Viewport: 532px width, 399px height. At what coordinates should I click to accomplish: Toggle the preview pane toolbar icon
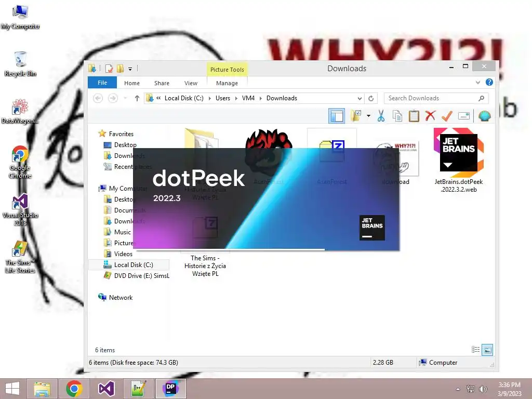[337, 116]
